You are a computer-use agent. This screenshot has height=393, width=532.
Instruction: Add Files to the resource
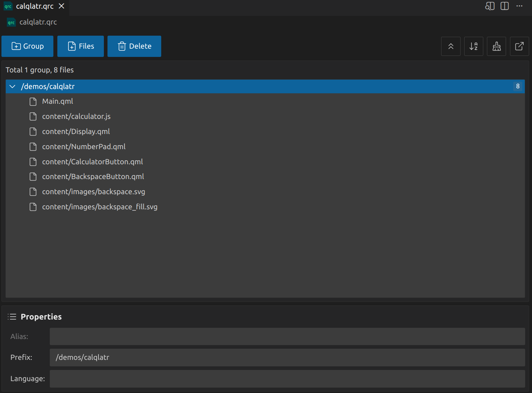(80, 46)
